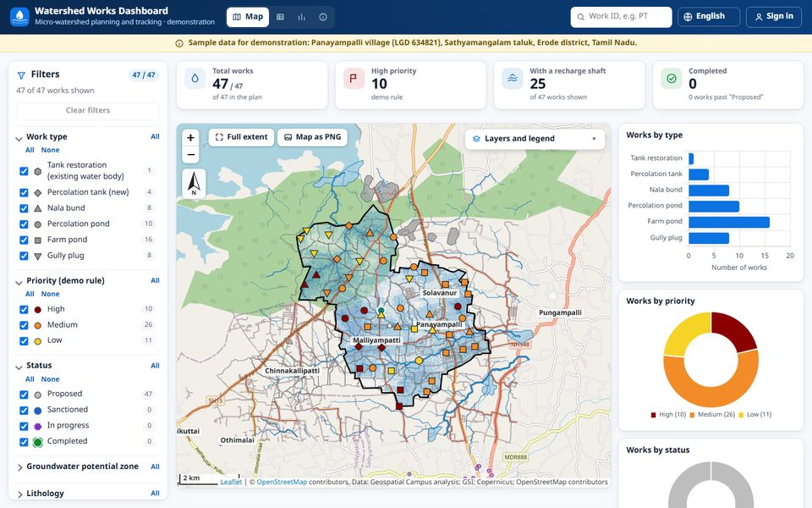Open the English language selector
812x508 pixels.
(708, 17)
